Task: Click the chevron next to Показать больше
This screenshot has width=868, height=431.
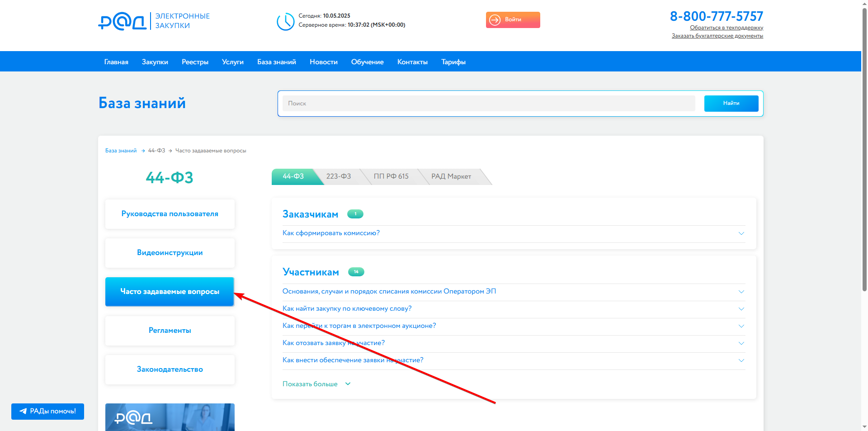Action: [348, 384]
